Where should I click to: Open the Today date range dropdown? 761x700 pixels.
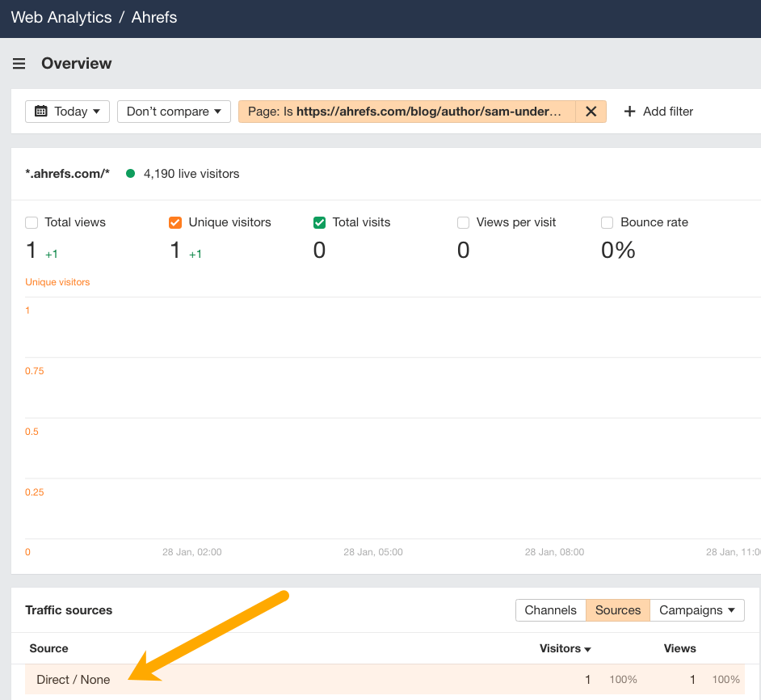(x=67, y=111)
